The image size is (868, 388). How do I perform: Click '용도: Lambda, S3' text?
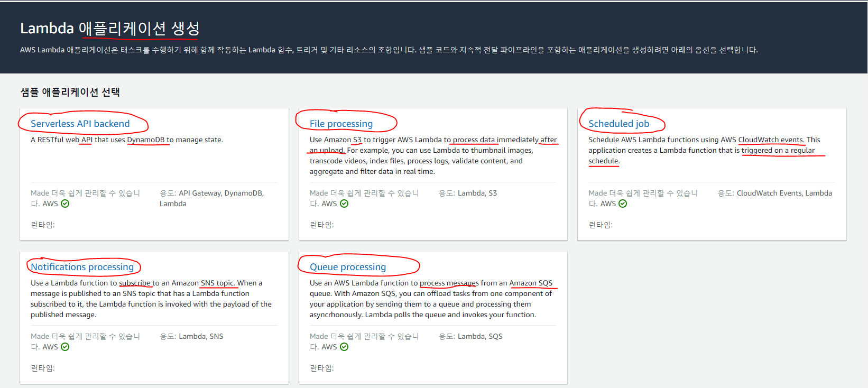(x=468, y=193)
